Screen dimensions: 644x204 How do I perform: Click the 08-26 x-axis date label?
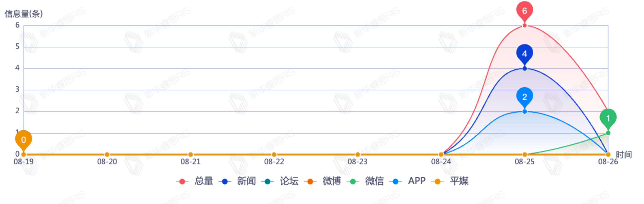click(x=608, y=162)
